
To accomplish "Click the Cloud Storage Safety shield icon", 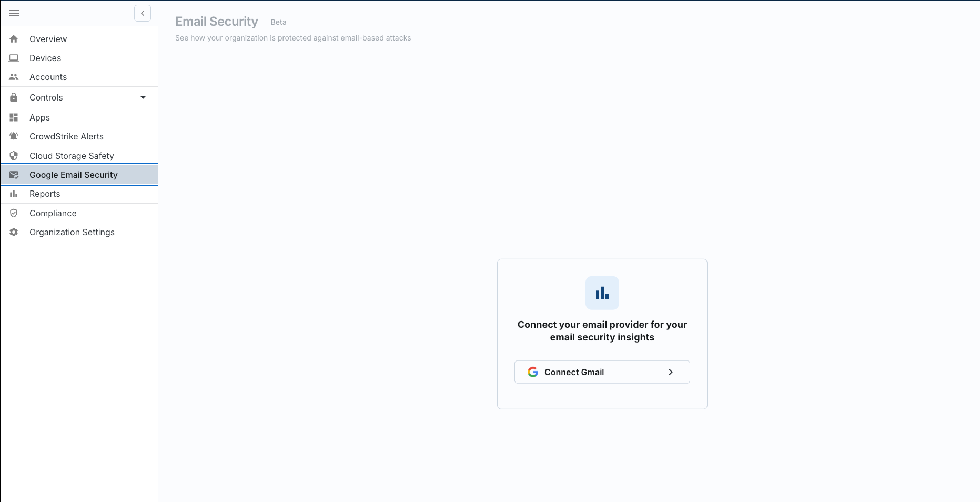I will tap(14, 156).
